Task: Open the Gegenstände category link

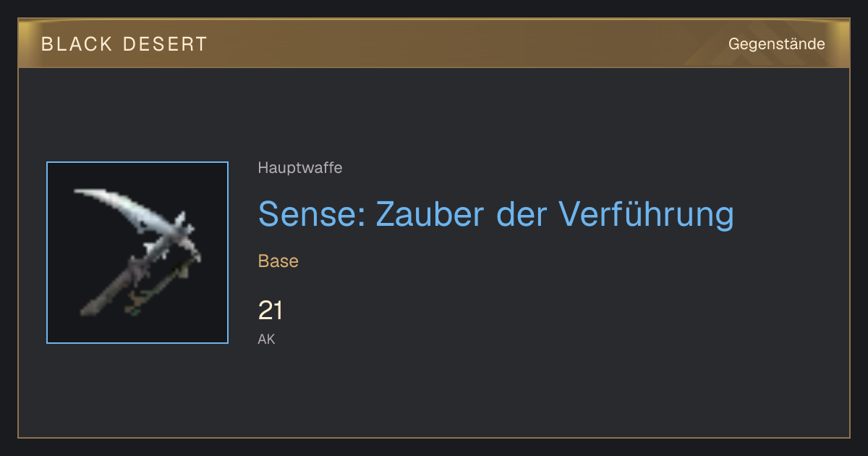Action: [x=776, y=44]
